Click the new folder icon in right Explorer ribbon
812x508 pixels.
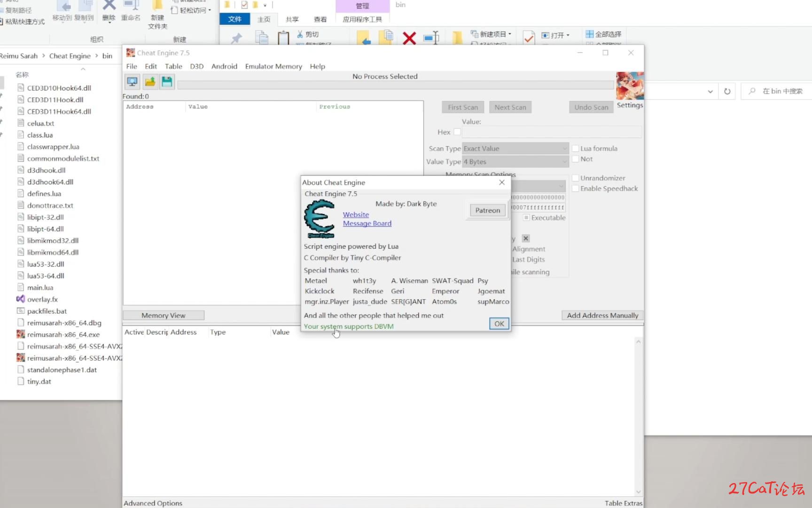457,38
